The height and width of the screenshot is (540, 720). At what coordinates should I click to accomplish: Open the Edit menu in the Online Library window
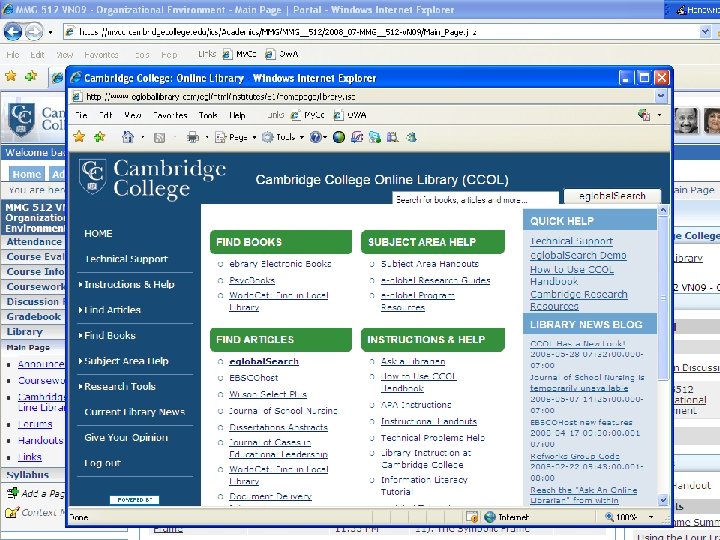[x=106, y=115]
